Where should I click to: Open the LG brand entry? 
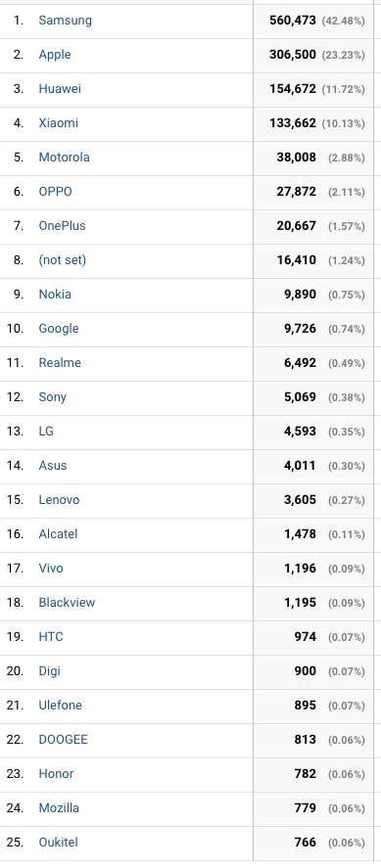point(46,432)
